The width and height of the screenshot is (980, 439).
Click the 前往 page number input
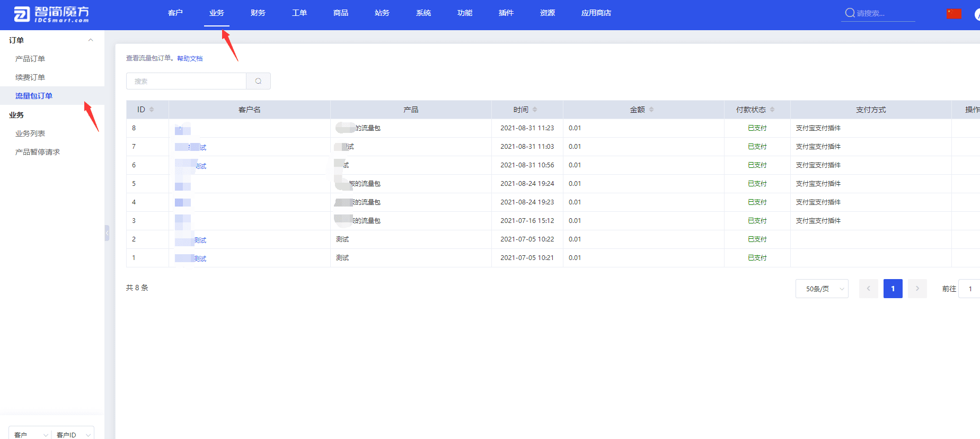(x=970, y=289)
